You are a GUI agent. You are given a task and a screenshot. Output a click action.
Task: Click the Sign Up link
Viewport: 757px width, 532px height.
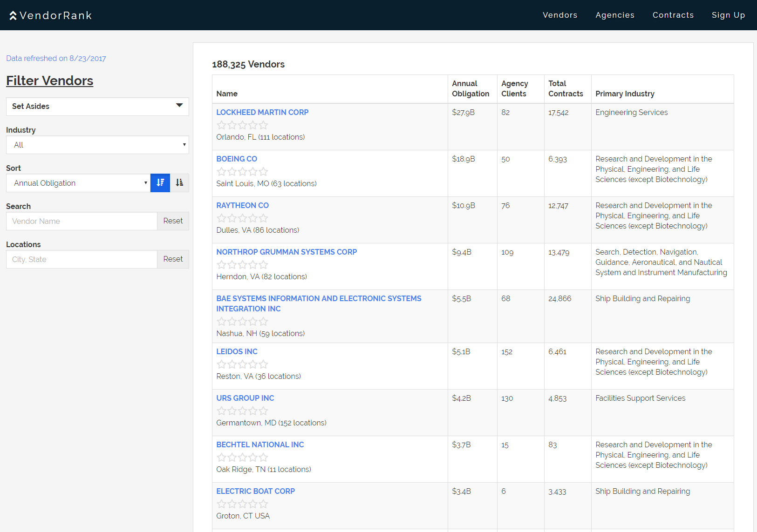pos(728,15)
